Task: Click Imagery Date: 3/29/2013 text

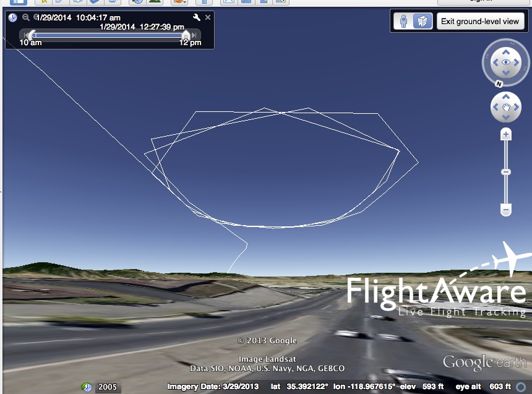Action: point(213,387)
